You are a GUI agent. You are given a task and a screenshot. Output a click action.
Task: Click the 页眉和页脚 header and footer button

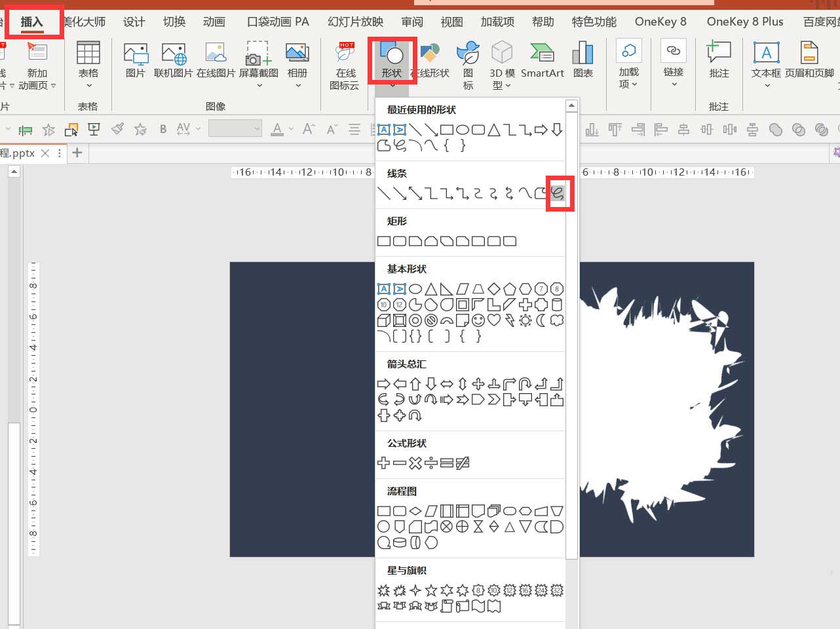[x=809, y=60]
